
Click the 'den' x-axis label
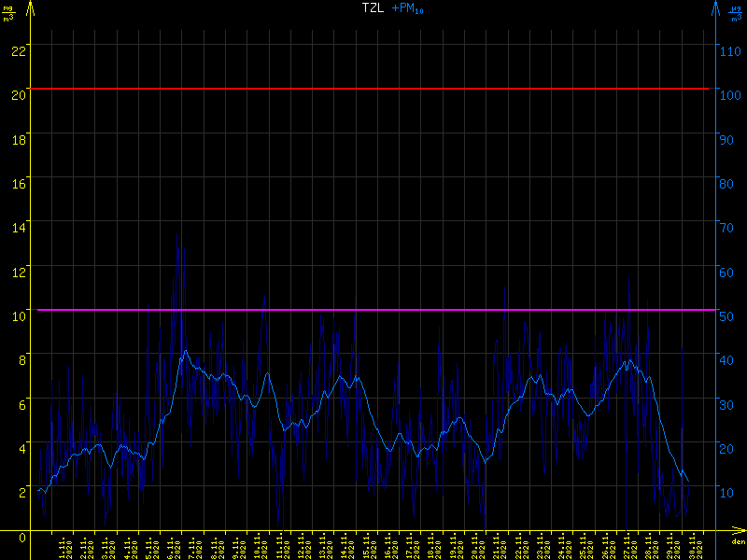pyautogui.click(x=738, y=541)
